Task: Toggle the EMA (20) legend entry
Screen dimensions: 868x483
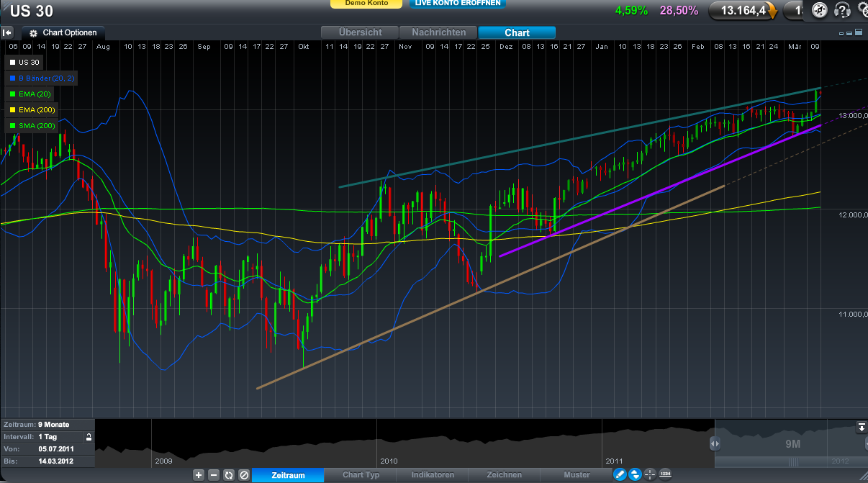Action: [29, 94]
